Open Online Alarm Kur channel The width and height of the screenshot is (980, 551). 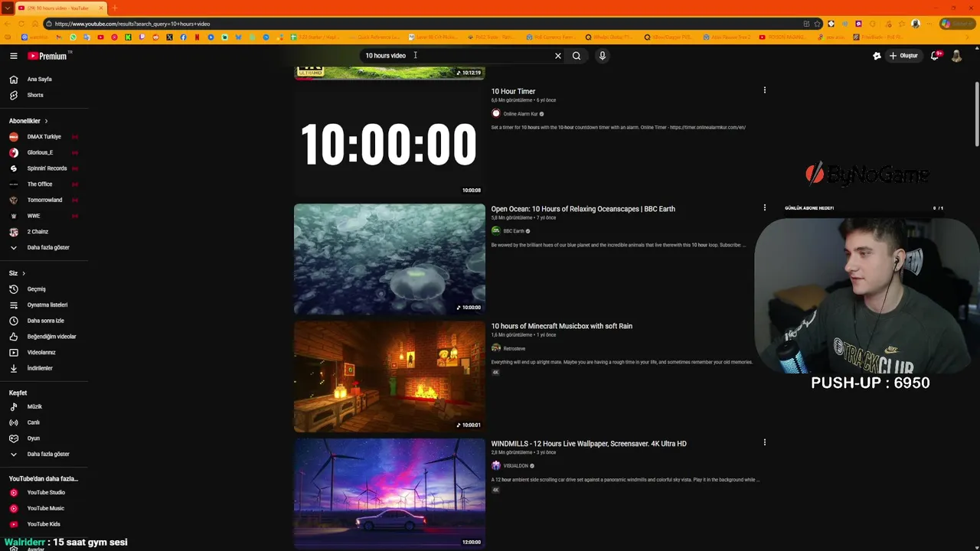pyautogui.click(x=521, y=114)
